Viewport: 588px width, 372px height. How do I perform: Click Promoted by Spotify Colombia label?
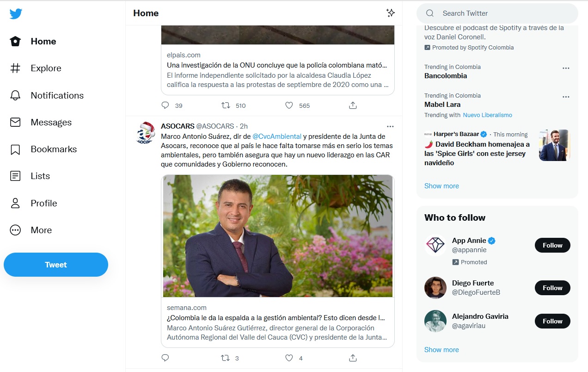pyautogui.click(x=469, y=48)
